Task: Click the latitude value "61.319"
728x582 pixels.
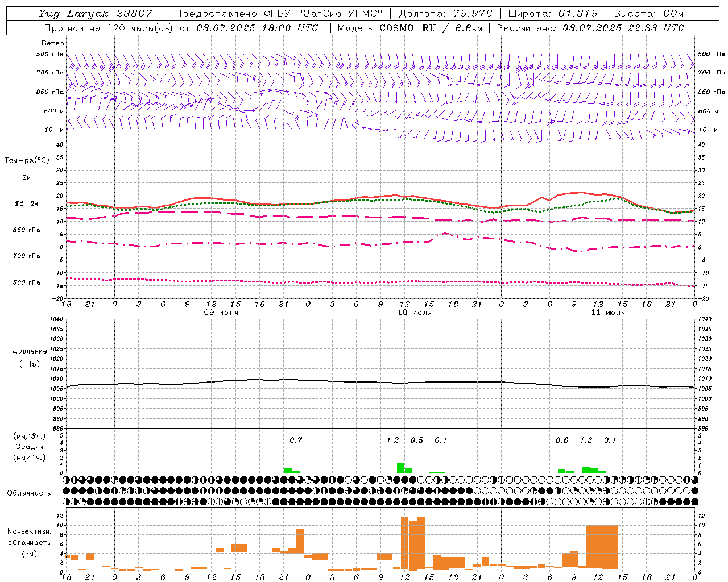Action: 577,14
